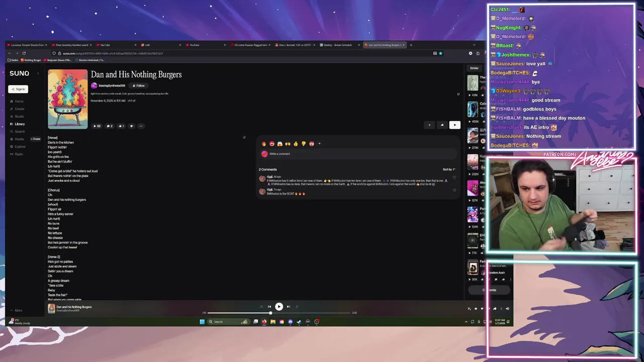This screenshot has height=362, width=644.
Task: Click the volume icon in the bottom player
Action: pyautogui.click(x=507, y=309)
